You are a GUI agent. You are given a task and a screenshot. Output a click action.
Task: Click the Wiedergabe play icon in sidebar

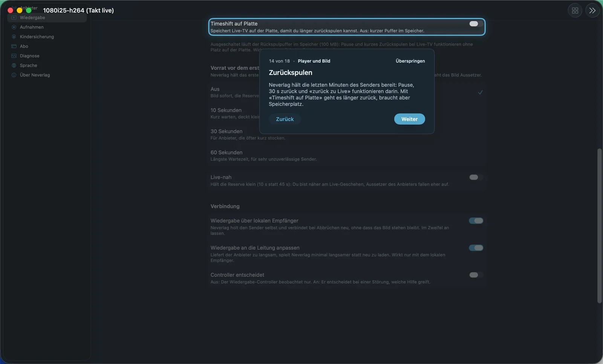(14, 18)
